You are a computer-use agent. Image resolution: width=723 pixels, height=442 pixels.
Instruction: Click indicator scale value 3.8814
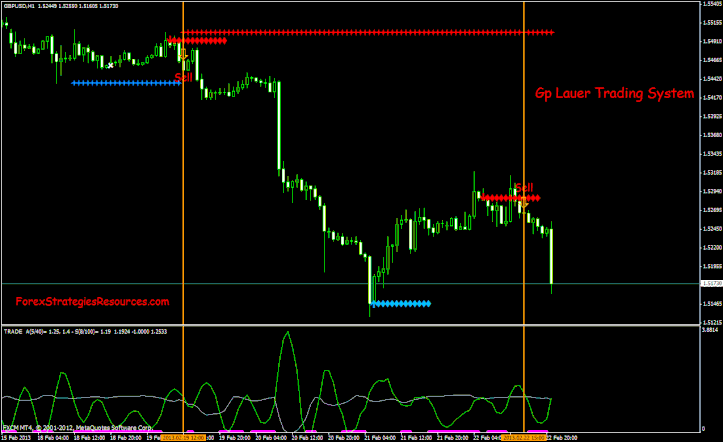[x=710, y=330]
